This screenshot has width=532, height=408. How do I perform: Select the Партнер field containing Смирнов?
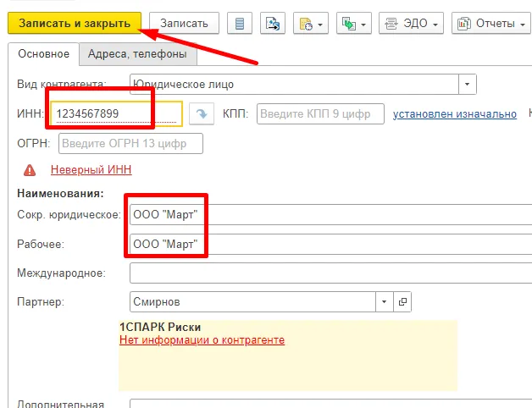click(x=252, y=302)
